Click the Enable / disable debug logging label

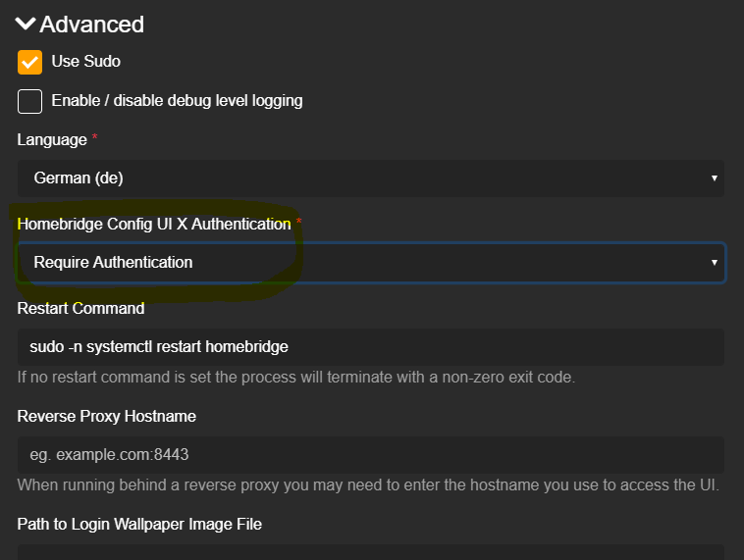click(177, 101)
